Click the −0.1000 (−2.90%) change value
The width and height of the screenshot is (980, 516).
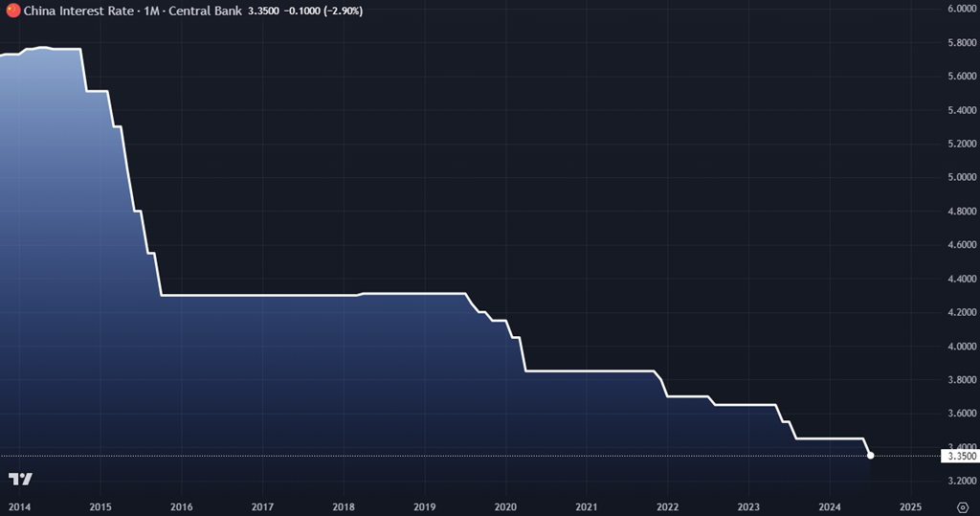[x=326, y=10]
